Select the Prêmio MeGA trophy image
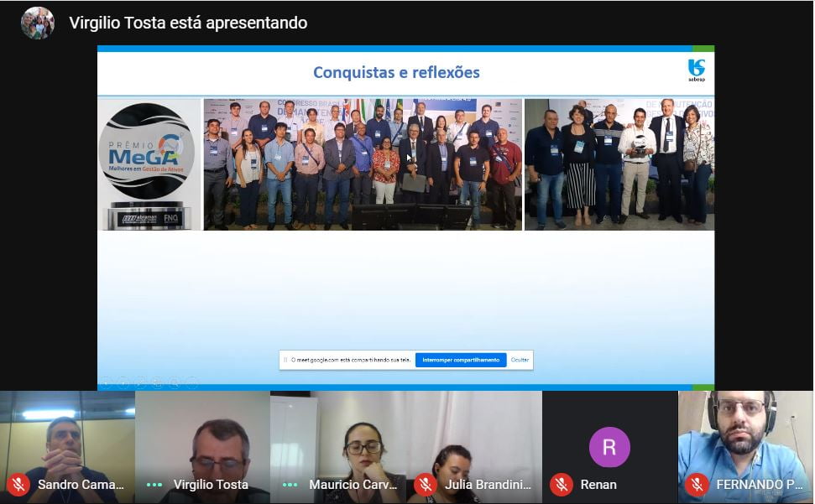815x504 pixels. 149,164
